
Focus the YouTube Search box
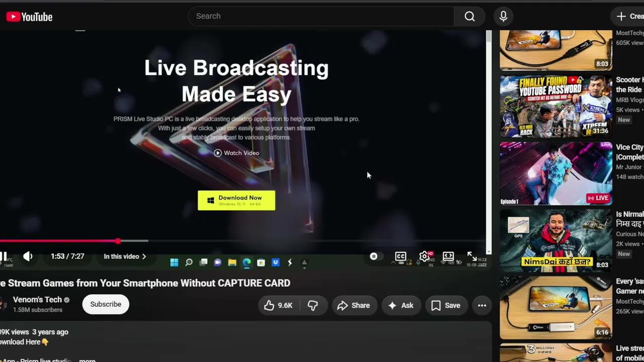321,16
